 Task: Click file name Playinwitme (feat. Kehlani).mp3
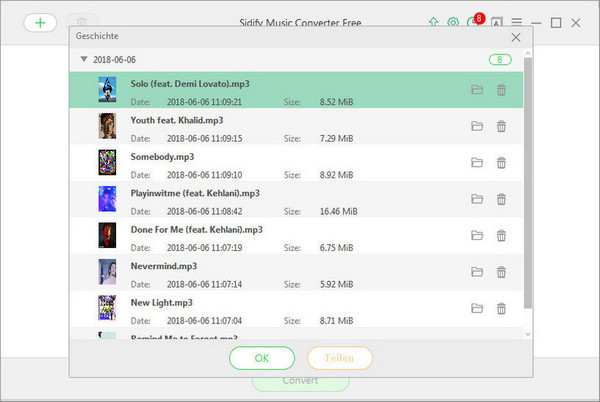point(195,194)
